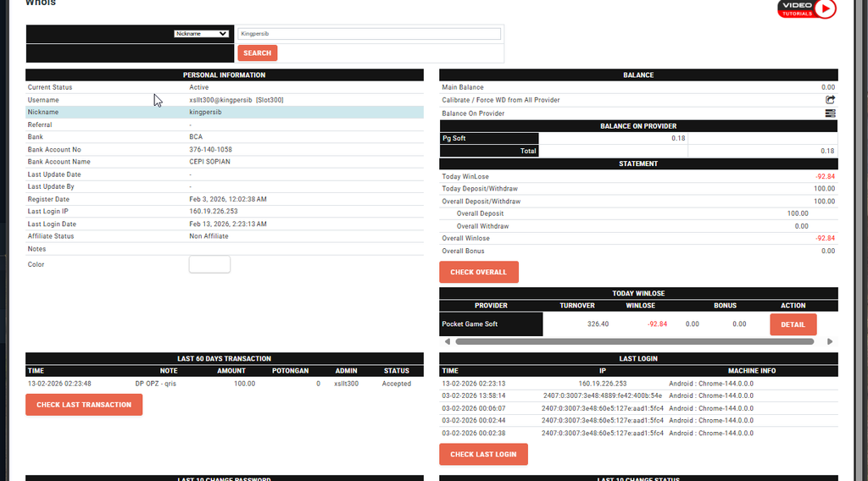Image resolution: width=868 pixels, height=481 pixels.
Task: Click the IP ending 400b:54e in Last Login
Action: (603, 395)
